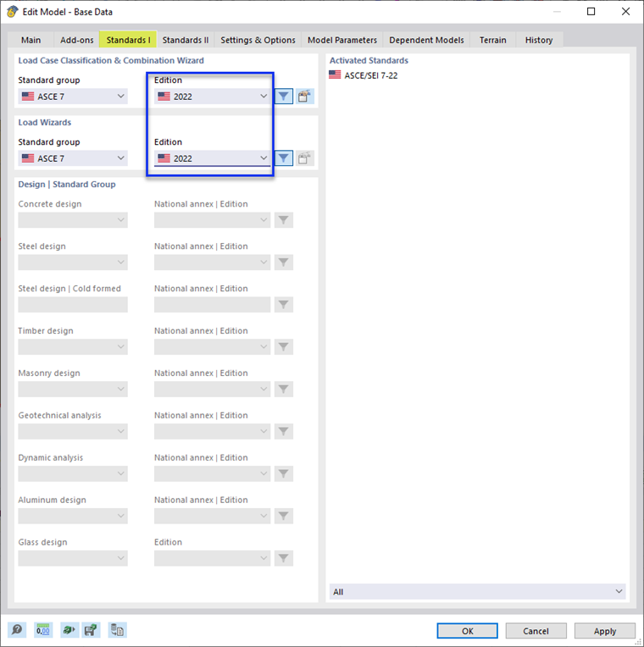644x647 pixels.
Task: Click the Glass design filter icon
Action: coord(284,558)
